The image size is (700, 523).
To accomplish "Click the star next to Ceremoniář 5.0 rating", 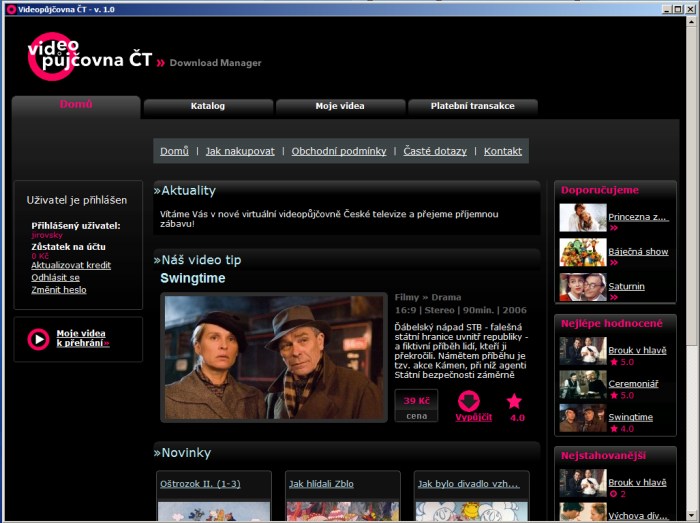I will 614,395.
